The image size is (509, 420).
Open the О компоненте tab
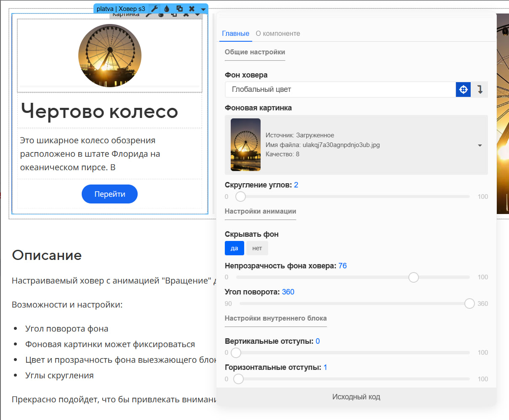[x=278, y=34]
